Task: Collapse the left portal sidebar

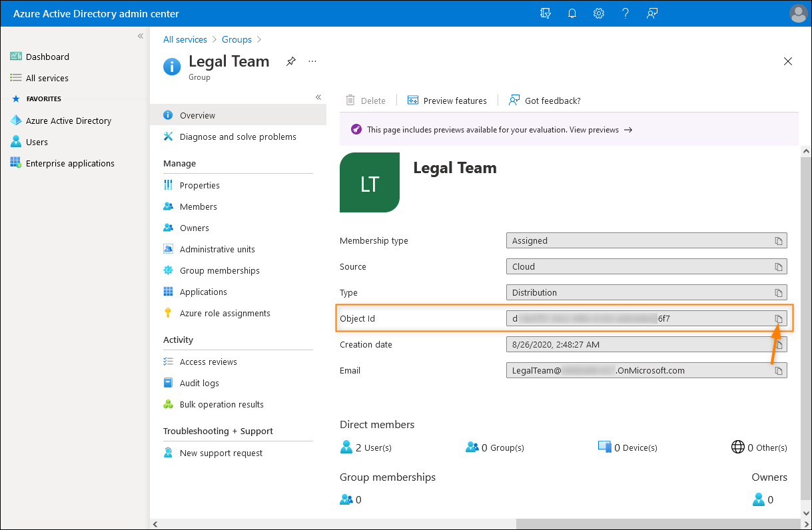Action: pyautogui.click(x=141, y=36)
